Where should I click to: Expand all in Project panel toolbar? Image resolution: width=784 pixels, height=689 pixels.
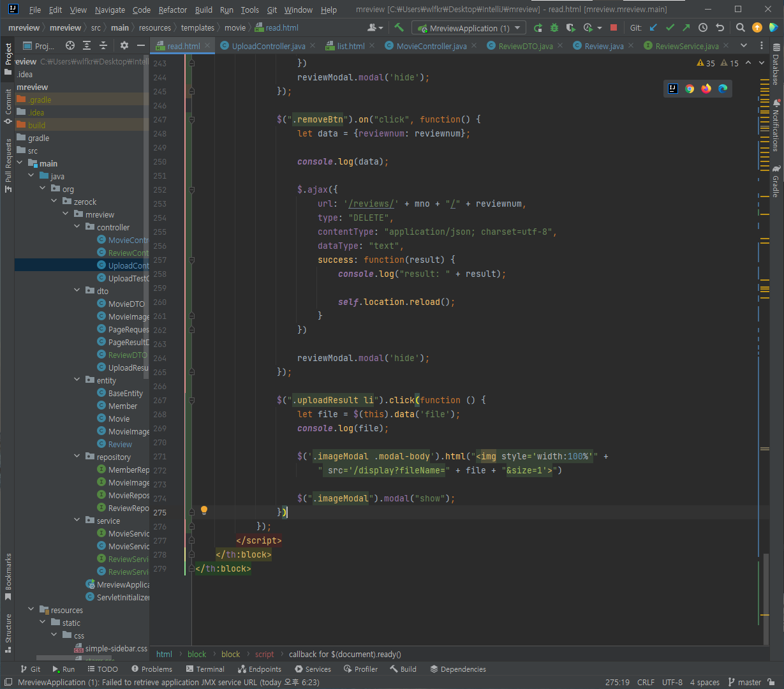coord(87,45)
